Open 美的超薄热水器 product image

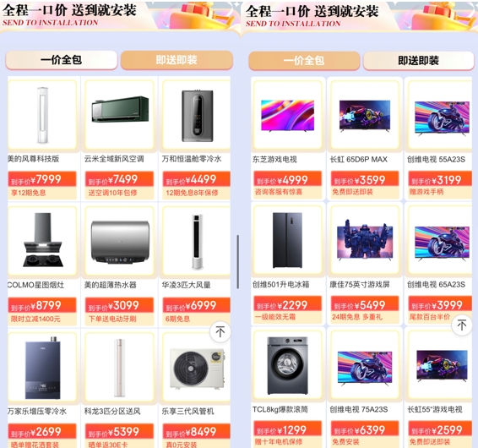click(120, 241)
